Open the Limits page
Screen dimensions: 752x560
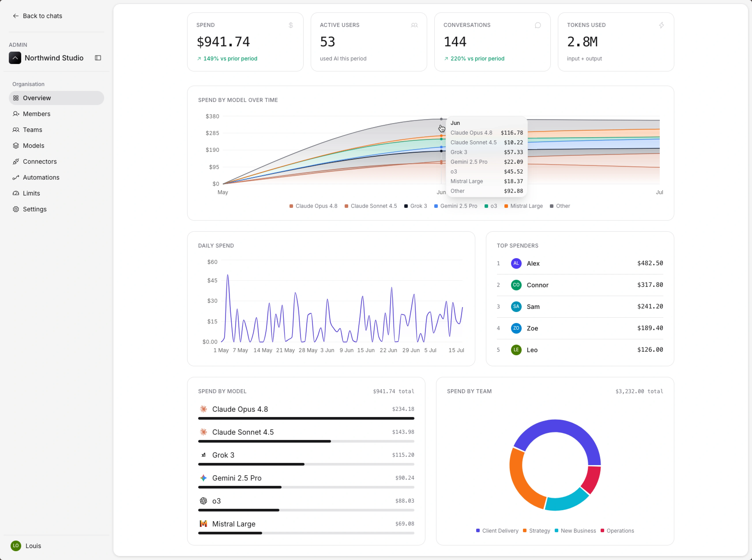pyautogui.click(x=56, y=193)
